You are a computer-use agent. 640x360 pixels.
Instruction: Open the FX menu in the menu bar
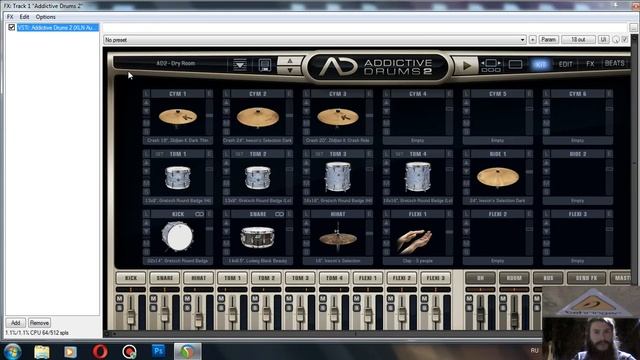tap(10, 17)
